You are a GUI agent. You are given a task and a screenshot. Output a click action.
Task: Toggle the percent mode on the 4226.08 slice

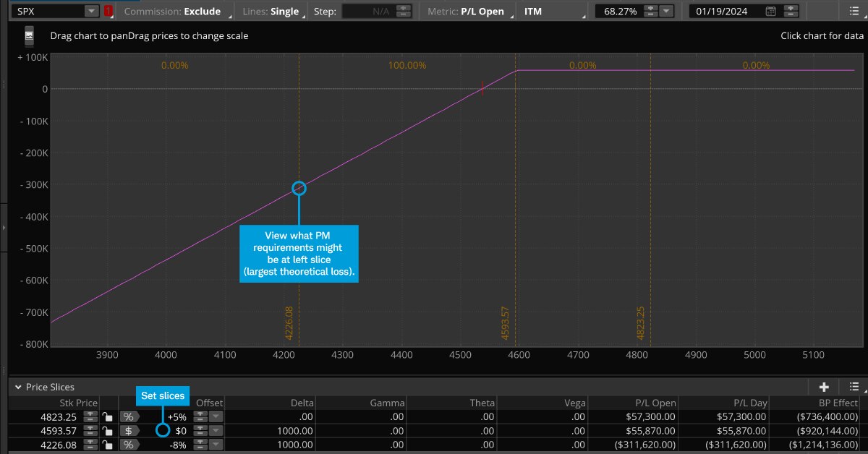coord(127,445)
